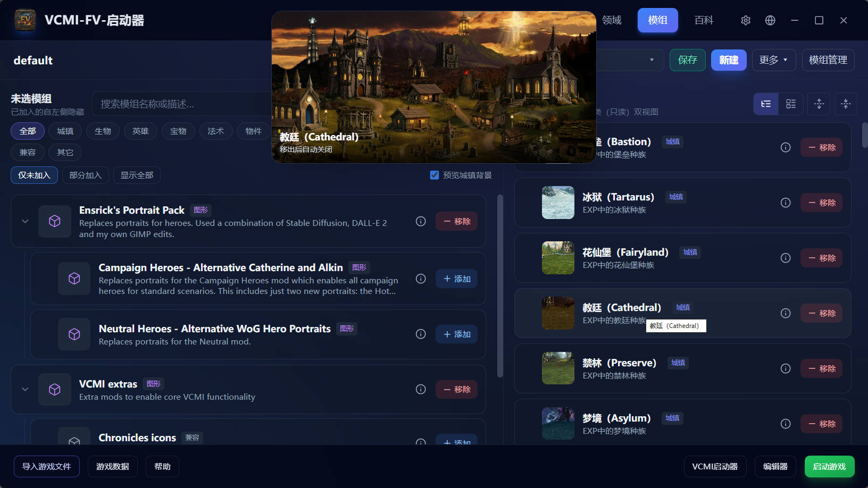Click the 启动游戏 button
The width and height of the screenshot is (868, 488).
point(830,466)
